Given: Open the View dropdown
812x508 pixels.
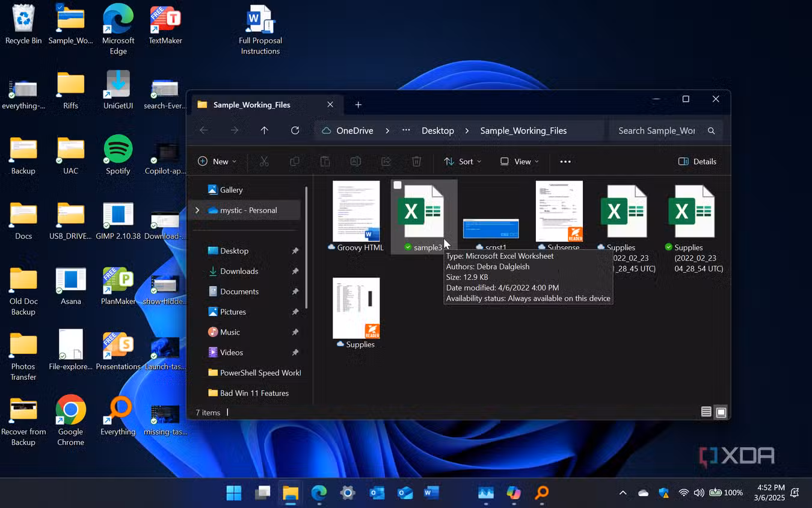Looking at the screenshot, I should click(518, 161).
